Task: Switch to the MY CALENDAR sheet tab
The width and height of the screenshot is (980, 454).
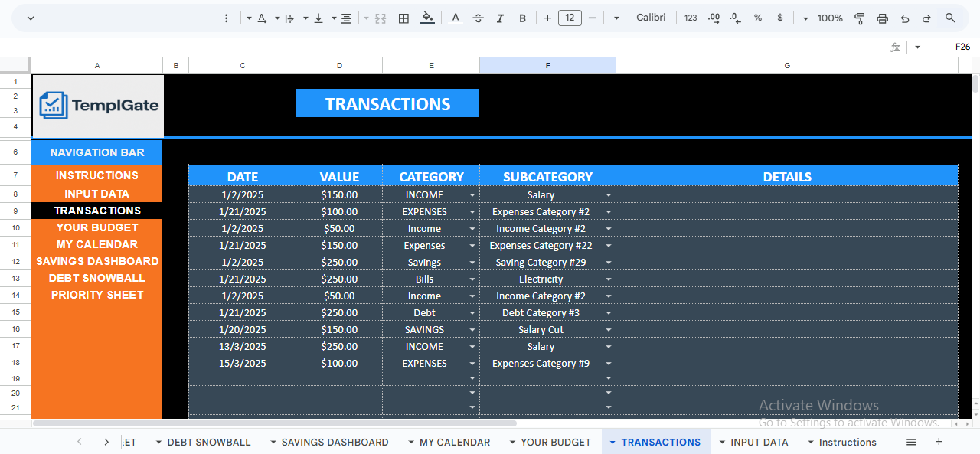Action: [455, 442]
